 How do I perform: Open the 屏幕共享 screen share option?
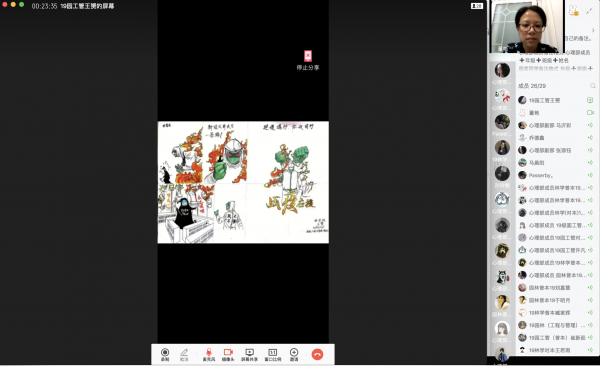[249, 355]
